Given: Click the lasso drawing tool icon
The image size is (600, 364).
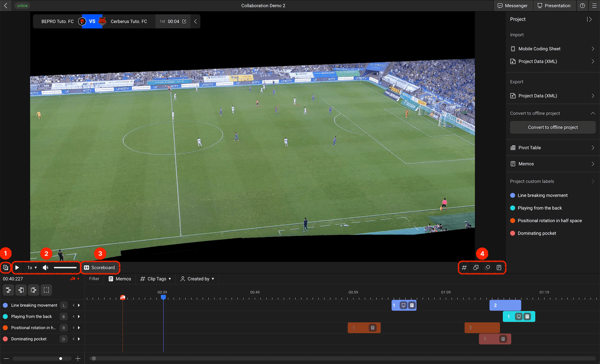Looking at the screenshot, I should click(x=487, y=268).
